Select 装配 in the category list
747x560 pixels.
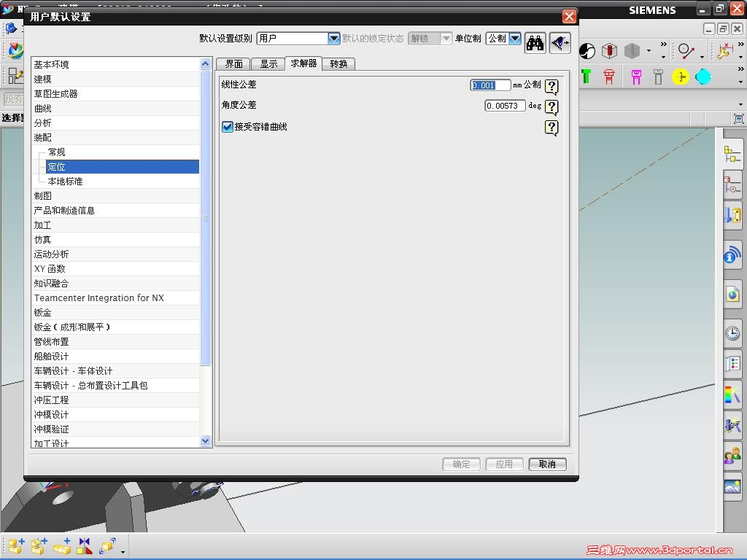(116, 138)
